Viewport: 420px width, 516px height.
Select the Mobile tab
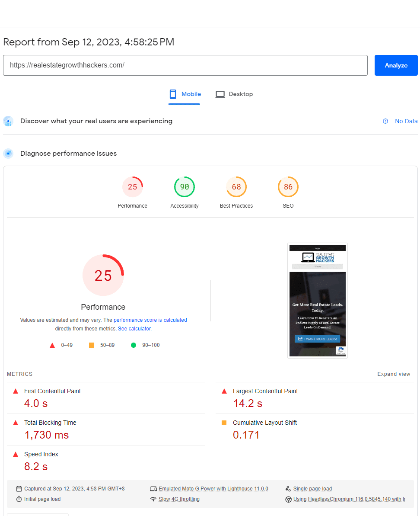(185, 94)
